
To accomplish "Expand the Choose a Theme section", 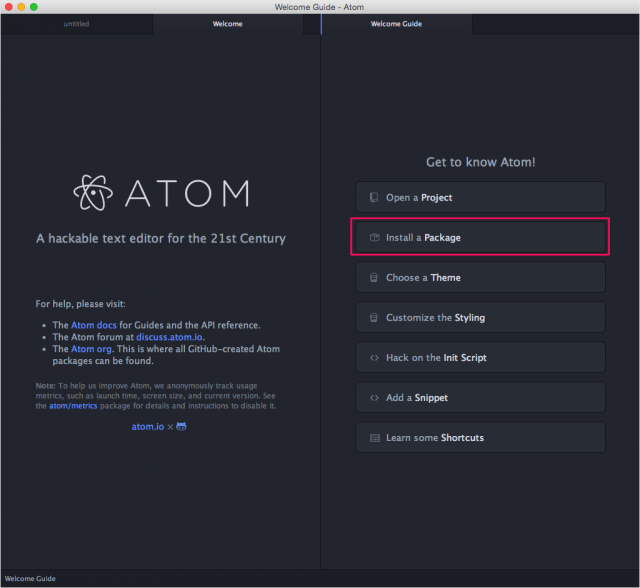I will pos(480,277).
